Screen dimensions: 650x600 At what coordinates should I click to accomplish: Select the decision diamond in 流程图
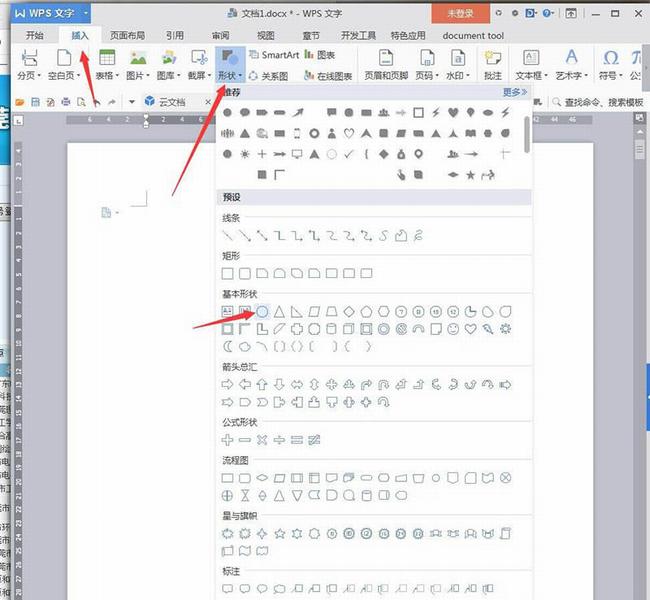(x=262, y=478)
